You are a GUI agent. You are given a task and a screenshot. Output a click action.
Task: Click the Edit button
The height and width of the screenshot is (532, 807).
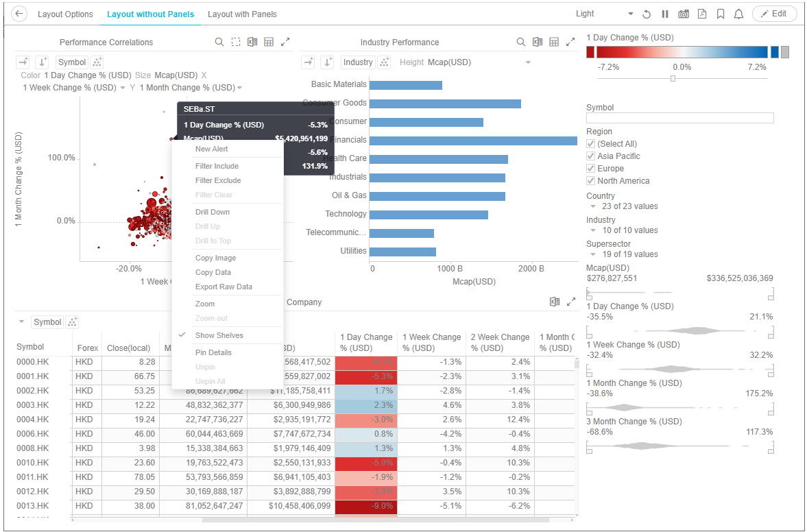click(774, 14)
